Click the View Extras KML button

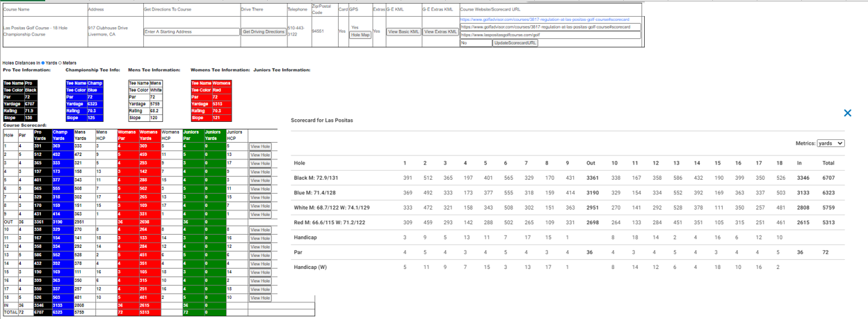coord(440,31)
